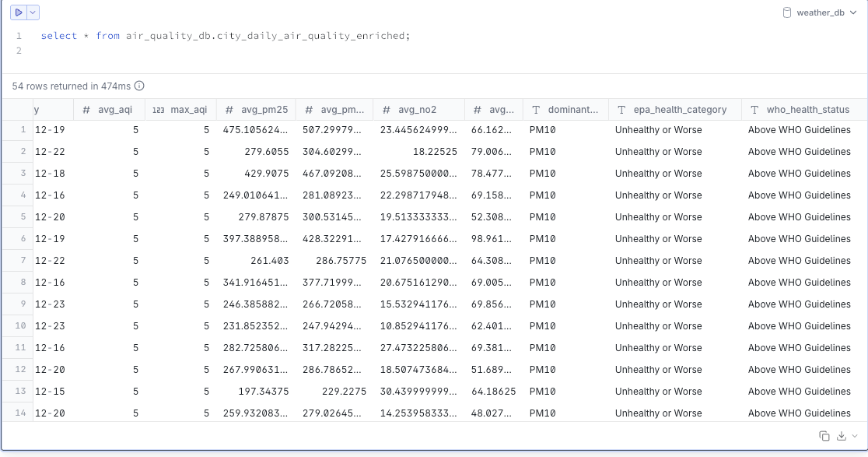Click the 123 integer icon on max_aqi
The height and width of the screenshot is (457, 868).
(x=158, y=110)
